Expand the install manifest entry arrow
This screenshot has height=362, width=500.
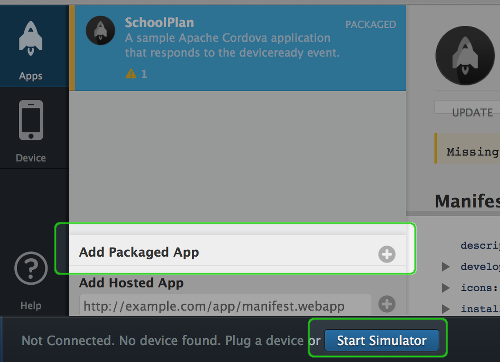pyautogui.click(x=446, y=309)
